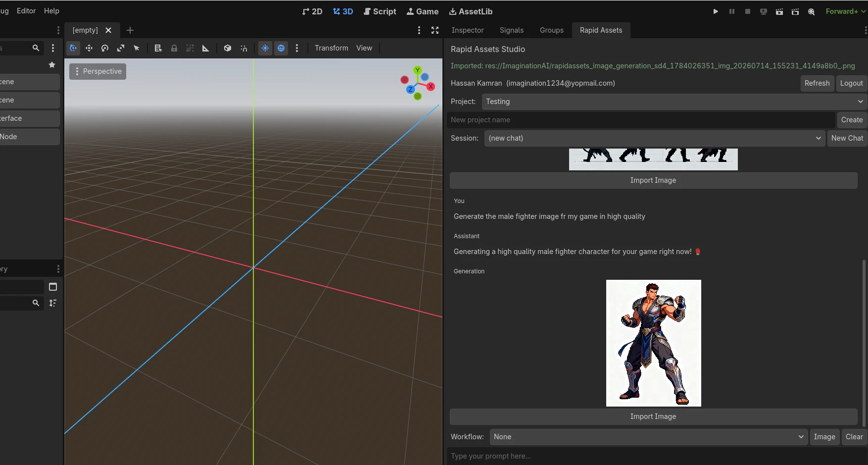The width and height of the screenshot is (868, 465).
Task: Click the lock selected node icon
Action: (x=174, y=48)
